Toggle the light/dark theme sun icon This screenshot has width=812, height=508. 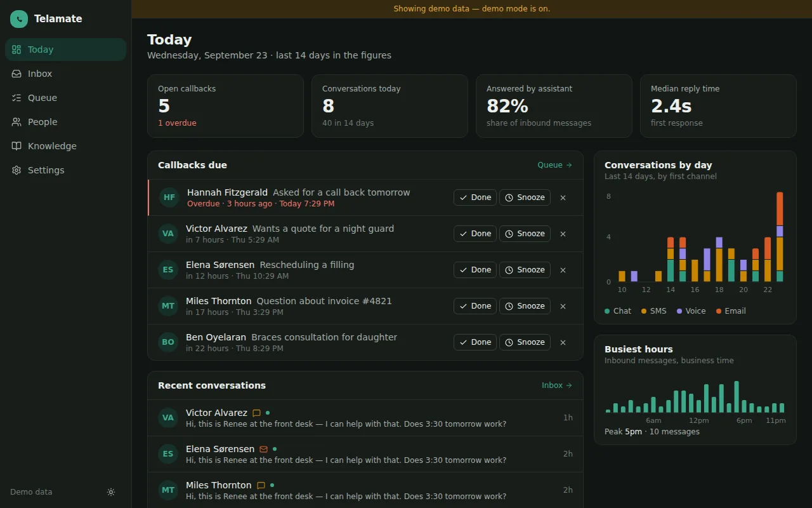[111, 492]
